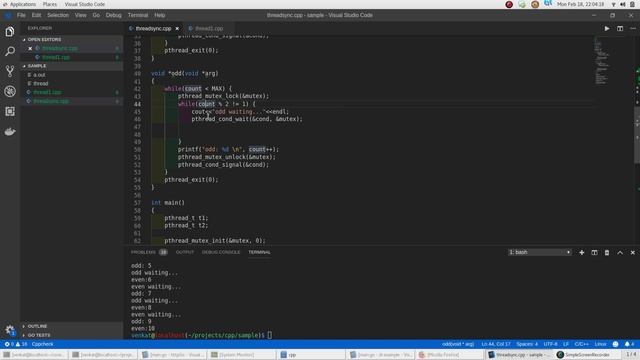Switch to the thread1.cpp editor tab
The image size is (640, 360).
209,29
